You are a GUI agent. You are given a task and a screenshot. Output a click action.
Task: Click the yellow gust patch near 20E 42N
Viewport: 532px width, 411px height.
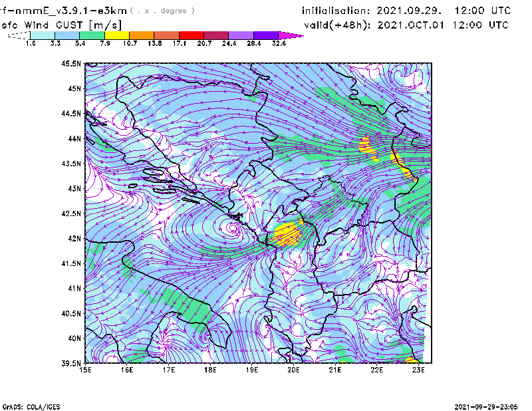pyautogui.click(x=287, y=234)
